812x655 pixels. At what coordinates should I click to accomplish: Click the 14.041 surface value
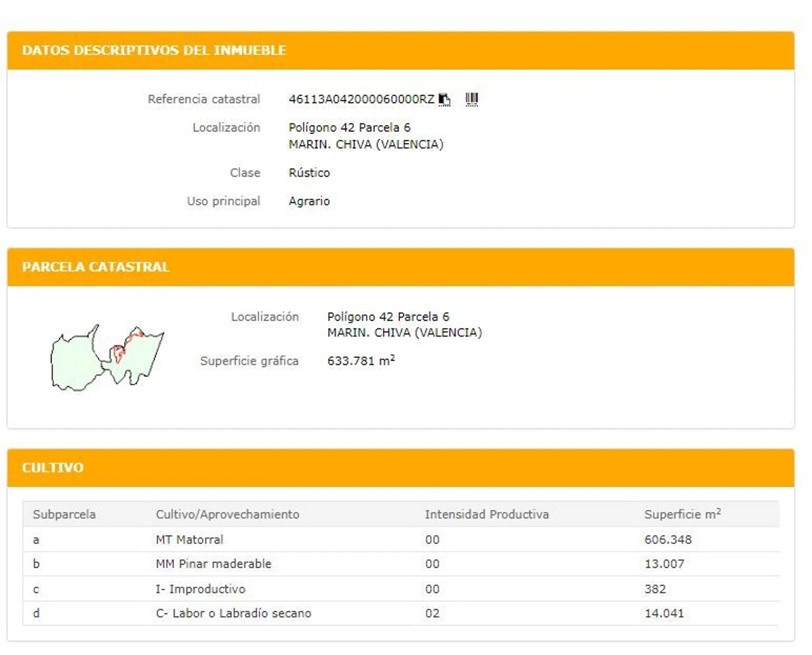pos(664,614)
